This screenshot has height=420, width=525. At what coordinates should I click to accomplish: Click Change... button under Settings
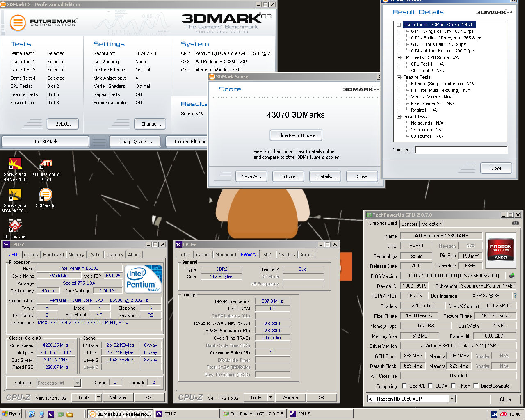point(149,124)
